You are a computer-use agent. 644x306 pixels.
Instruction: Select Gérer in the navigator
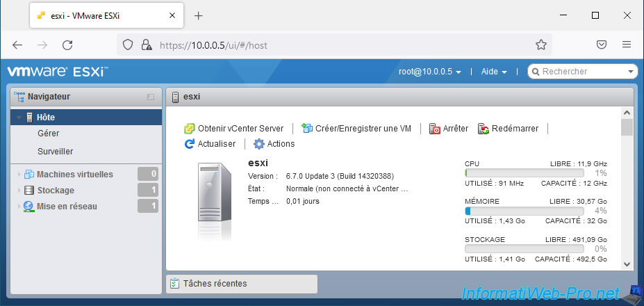(49, 134)
